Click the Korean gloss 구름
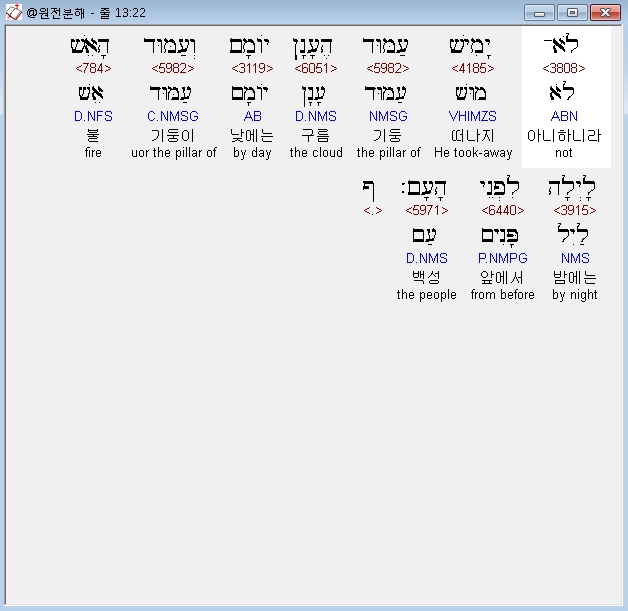Viewport: 628px width, 611px height. [x=316, y=136]
